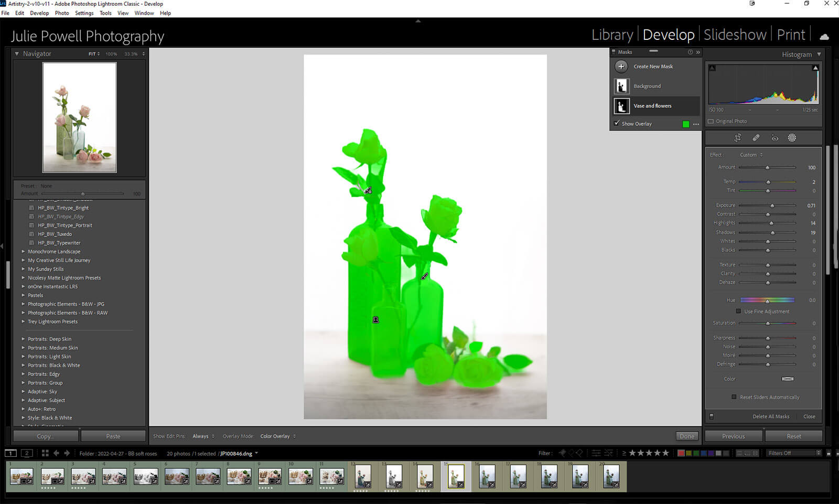The height and width of the screenshot is (504, 839).
Task: Activate the Red Eye correction tool
Action: click(x=775, y=138)
